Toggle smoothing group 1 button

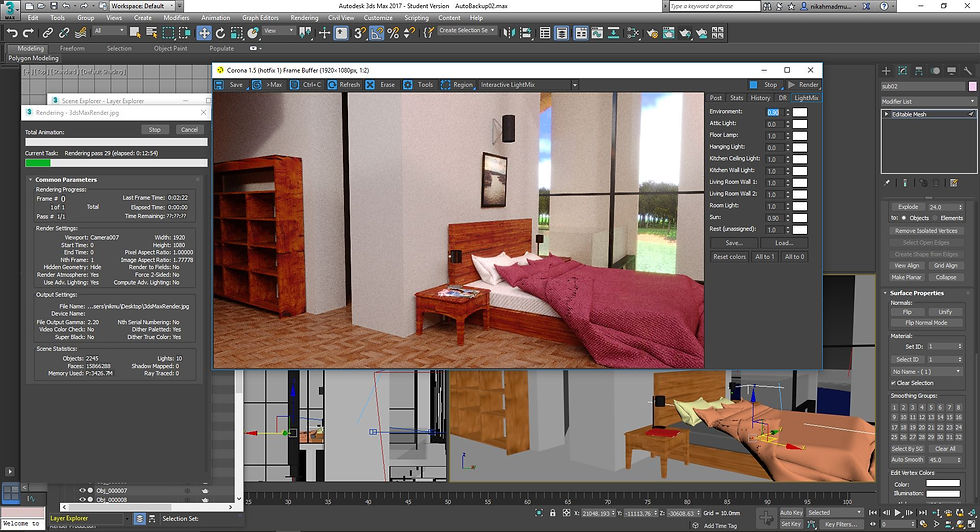894,408
